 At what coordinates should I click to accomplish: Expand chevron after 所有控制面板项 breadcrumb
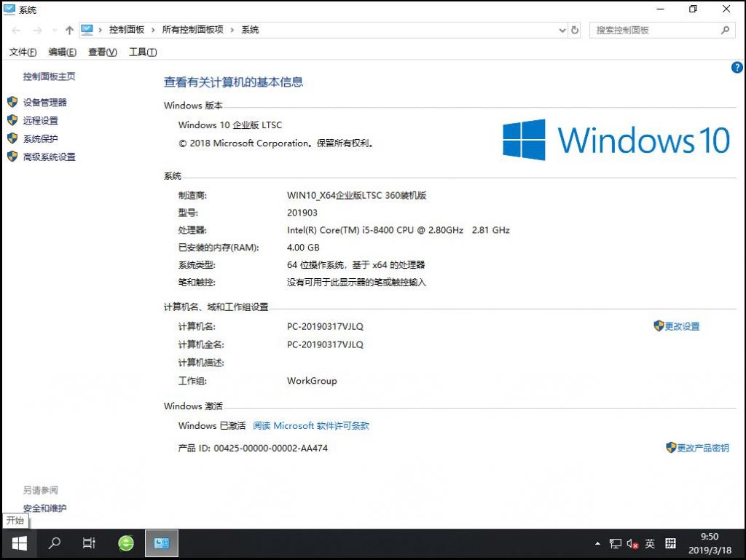pyautogui.click(x=232, y=30)
